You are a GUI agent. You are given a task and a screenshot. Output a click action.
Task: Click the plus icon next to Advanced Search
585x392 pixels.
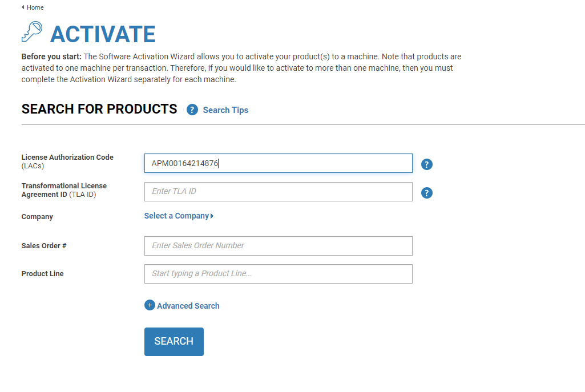[149, 305]
